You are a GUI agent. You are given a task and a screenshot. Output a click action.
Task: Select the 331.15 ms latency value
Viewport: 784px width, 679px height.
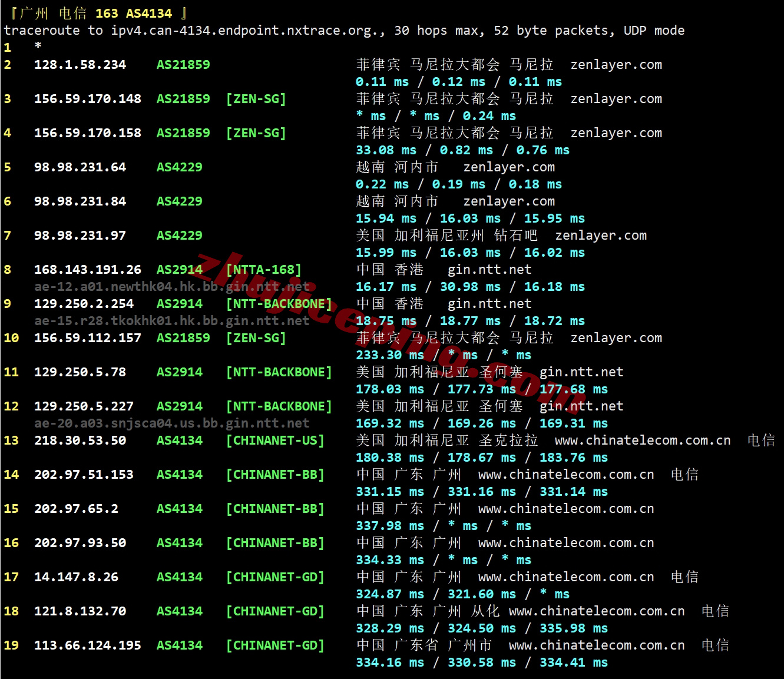tap(390, 492)
